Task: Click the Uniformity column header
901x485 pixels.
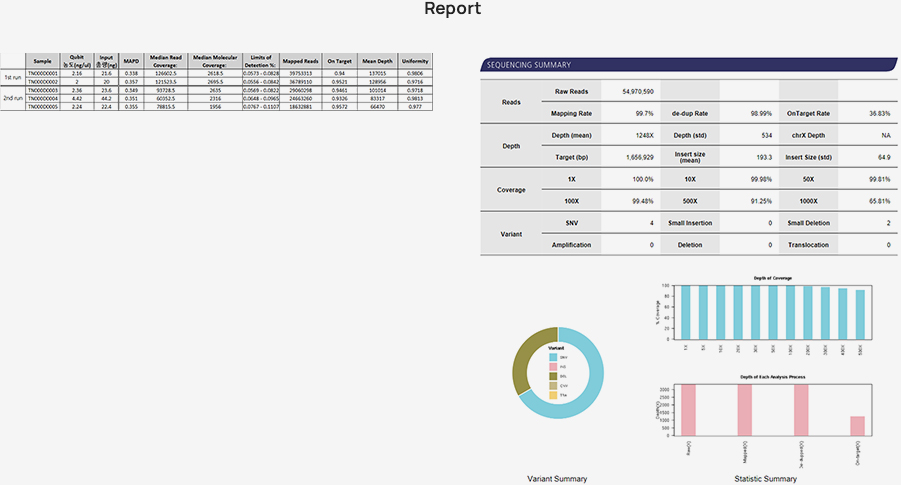Action: (x=415, y=61)
